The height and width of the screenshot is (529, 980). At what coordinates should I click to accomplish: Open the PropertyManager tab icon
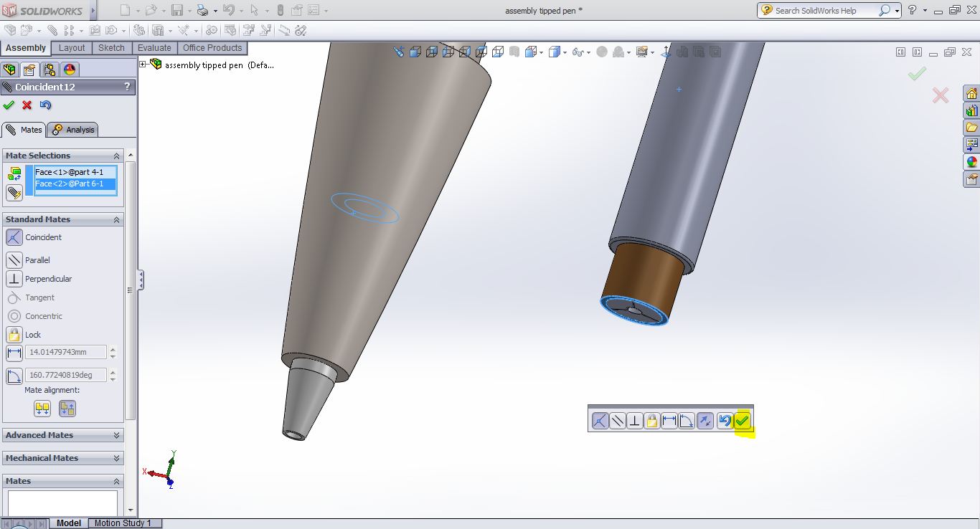click(x=29, y=70)
